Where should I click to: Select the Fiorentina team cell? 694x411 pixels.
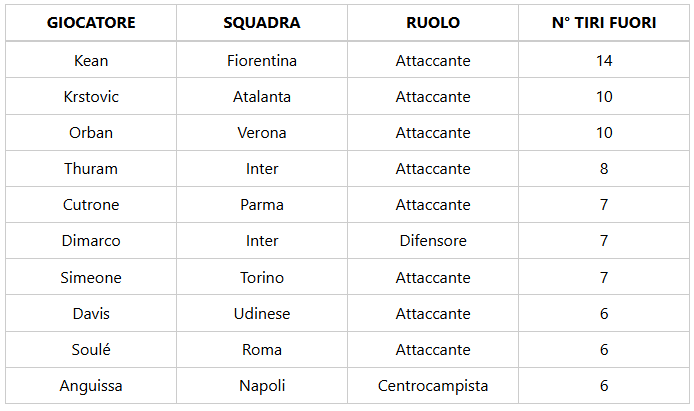(x=262, y=61)
